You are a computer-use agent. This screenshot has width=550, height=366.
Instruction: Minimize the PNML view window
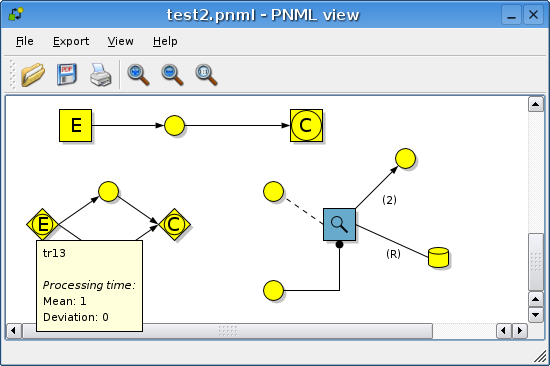pos(511,15)
